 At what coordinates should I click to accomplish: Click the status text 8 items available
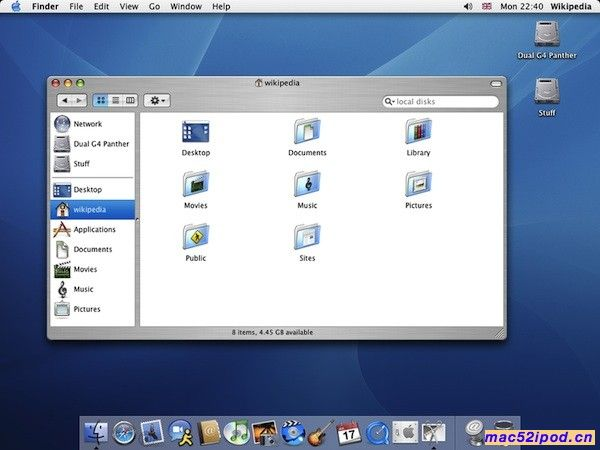click(x=272, y=333)
